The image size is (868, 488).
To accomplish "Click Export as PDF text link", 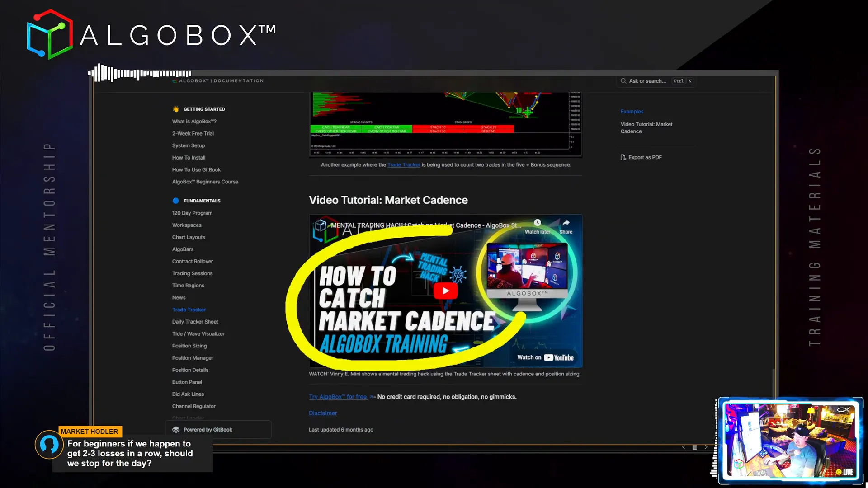I will 645,157.
